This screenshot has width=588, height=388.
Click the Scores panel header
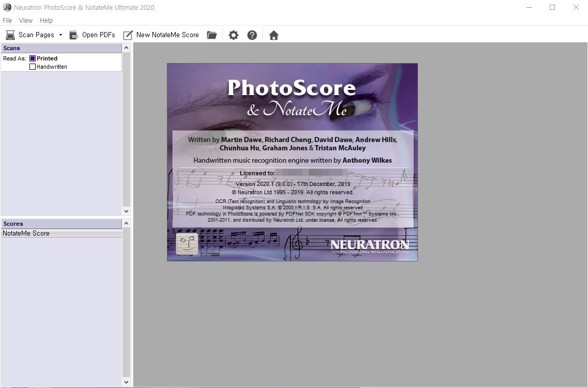(x=61, y=224)
